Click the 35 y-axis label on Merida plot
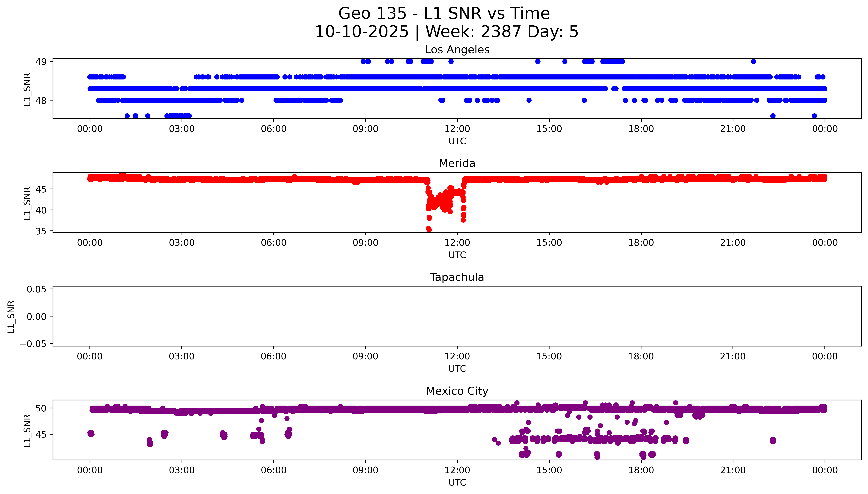868x494 pixels. coord(41,231)
